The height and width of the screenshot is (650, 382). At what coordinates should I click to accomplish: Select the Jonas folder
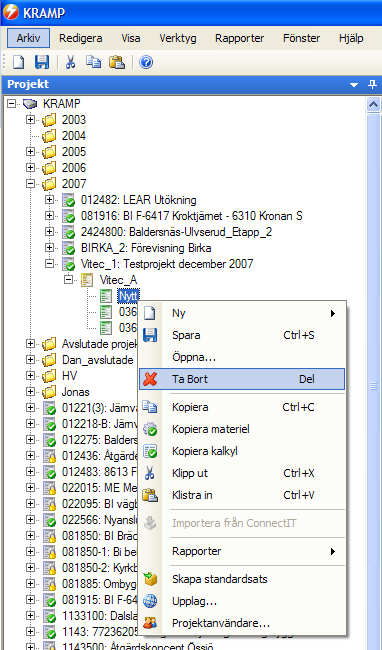tap(76, 392)
